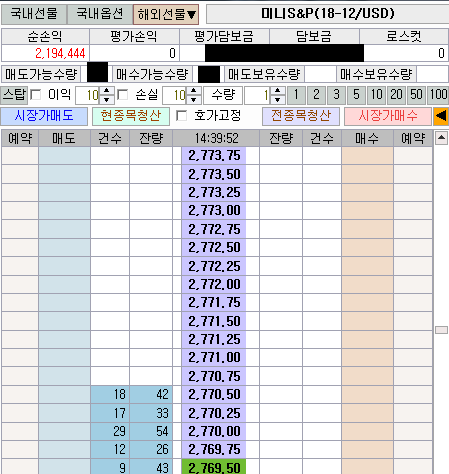Image resolution: width=449 pixels, height=474 pixels.
Task: Click the scroll-up arrow of the order book
Action: [x=441, y=138]
